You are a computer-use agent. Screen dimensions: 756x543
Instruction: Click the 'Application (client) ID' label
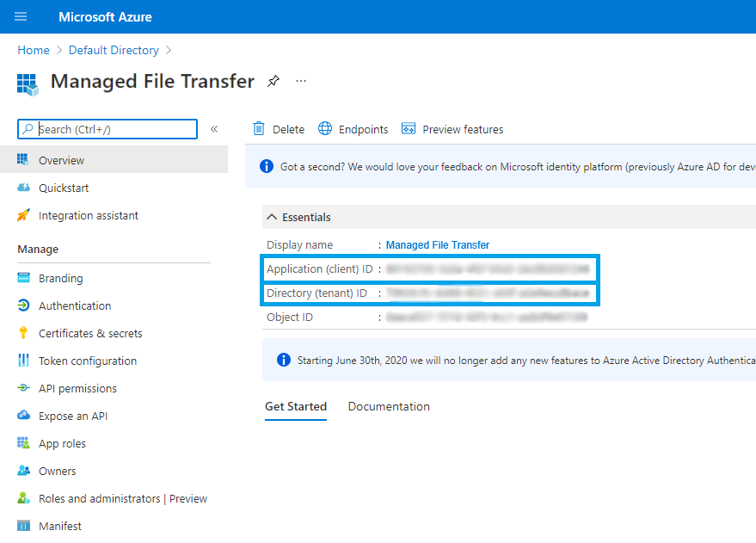tap(320, 269)
